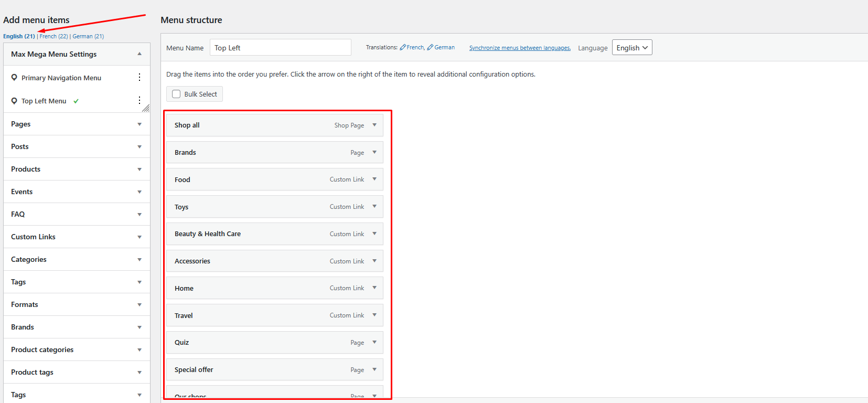This screenshot has width=868, height=403.
Task: Click the green checkmark next to Top Left Menu
Action: point(76,101)
